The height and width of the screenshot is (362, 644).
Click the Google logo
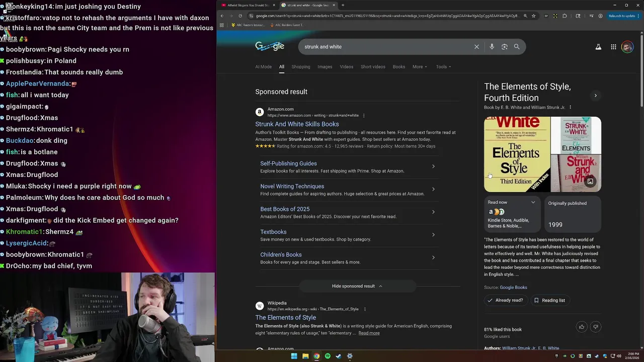tap(270, 46)
